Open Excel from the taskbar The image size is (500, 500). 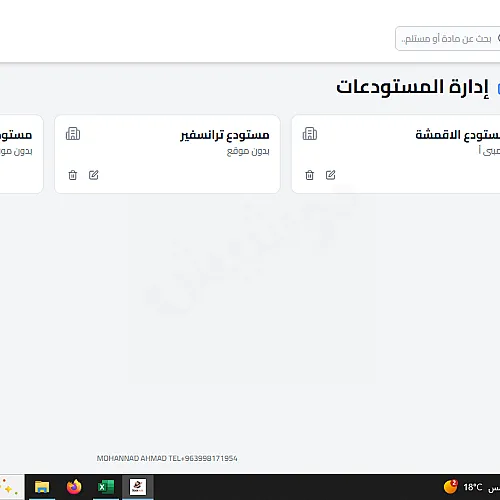pyautogui.click(x=106, y=487)
